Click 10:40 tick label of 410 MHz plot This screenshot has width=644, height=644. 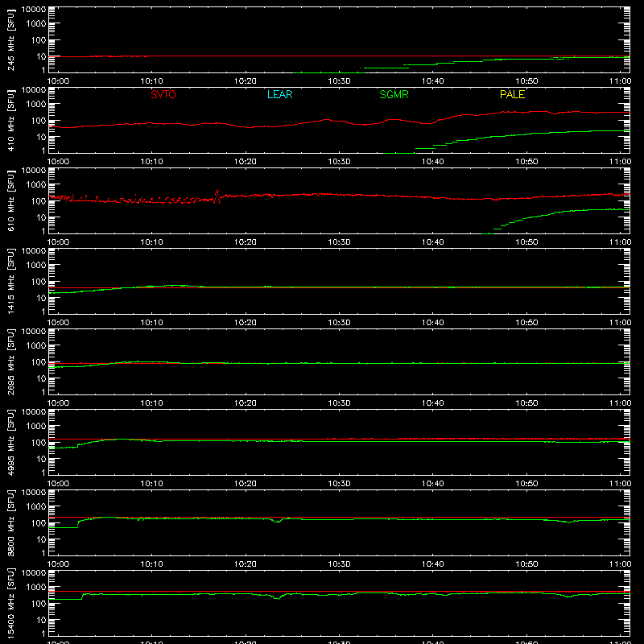pos(432,162)
